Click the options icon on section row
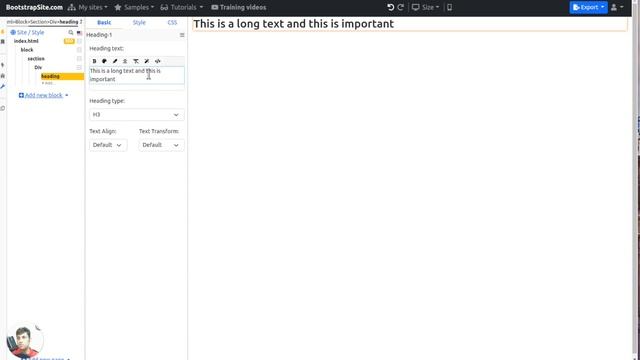Screen dimensions: 640x360 79,59
